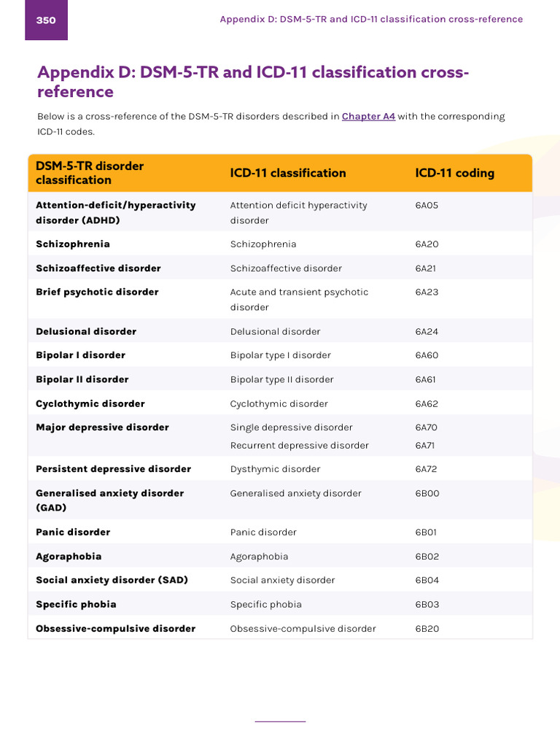Click the running header text at top

coord(371,19)
